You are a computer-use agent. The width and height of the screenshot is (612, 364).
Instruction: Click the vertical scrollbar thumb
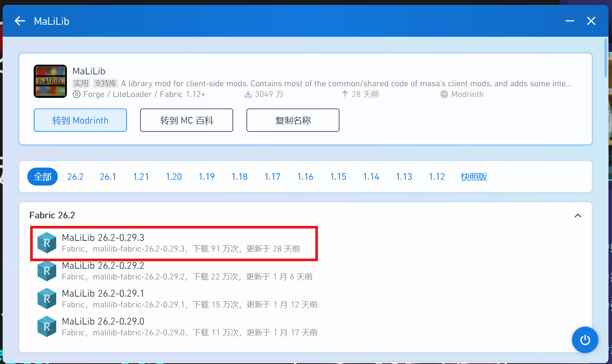(x=606, y=58)
